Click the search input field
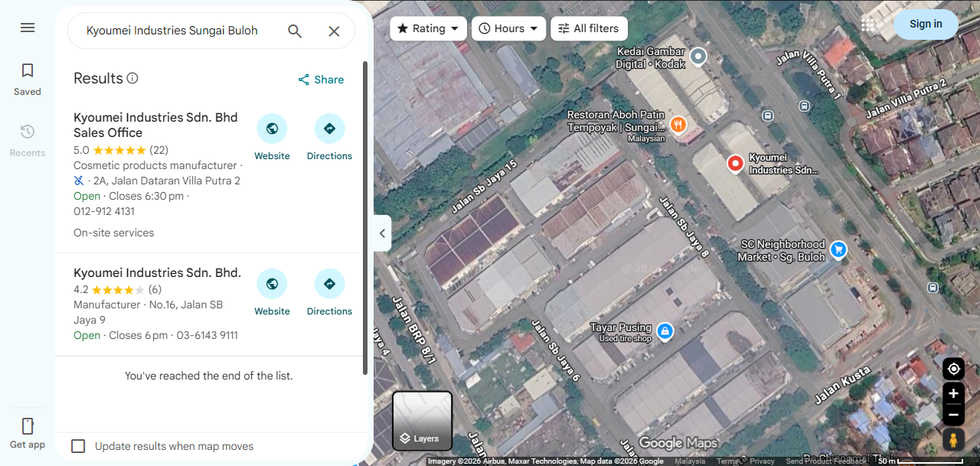 tap(172, 31)
